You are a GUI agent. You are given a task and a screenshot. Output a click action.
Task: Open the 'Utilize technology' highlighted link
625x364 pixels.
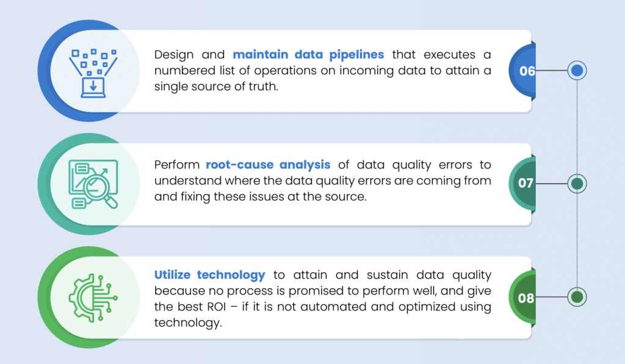coord(210,275)
